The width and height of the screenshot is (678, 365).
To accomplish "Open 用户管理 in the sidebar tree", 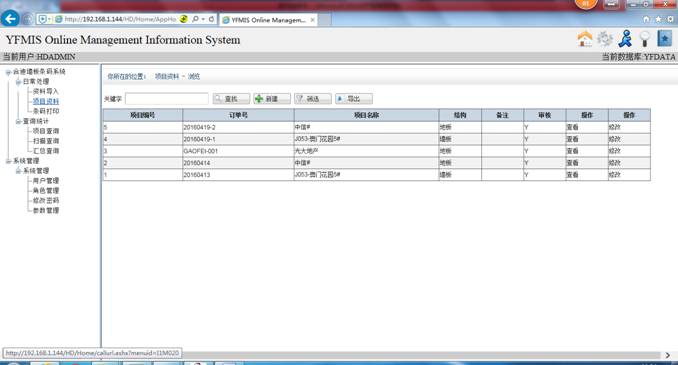I will pos(46,181).
